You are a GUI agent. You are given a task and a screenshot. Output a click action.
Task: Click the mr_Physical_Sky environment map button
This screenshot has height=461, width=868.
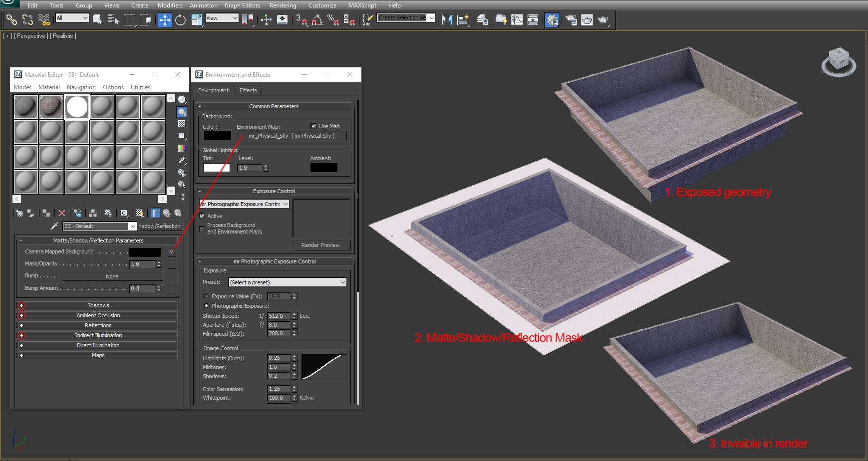point(291,136)
